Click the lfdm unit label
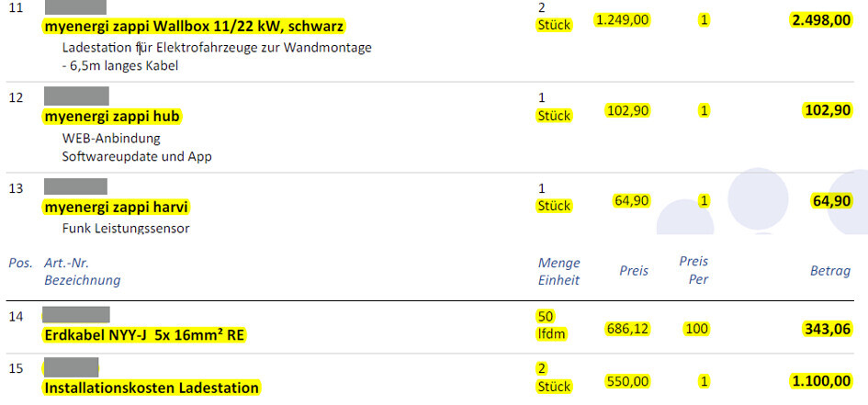This screenshot has width=868, height=405. tap(553, 334)
